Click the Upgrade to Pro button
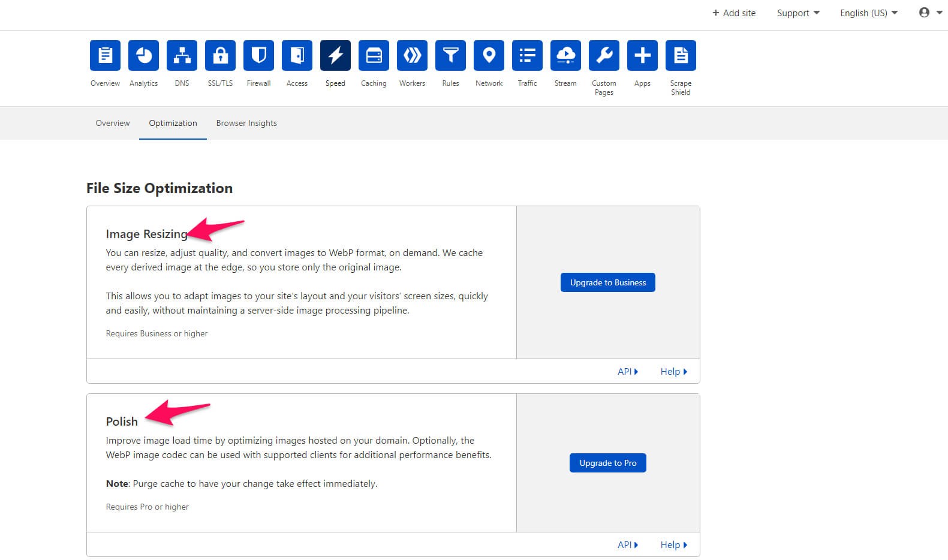Viewport: 948px width, 560px height. 608,463
